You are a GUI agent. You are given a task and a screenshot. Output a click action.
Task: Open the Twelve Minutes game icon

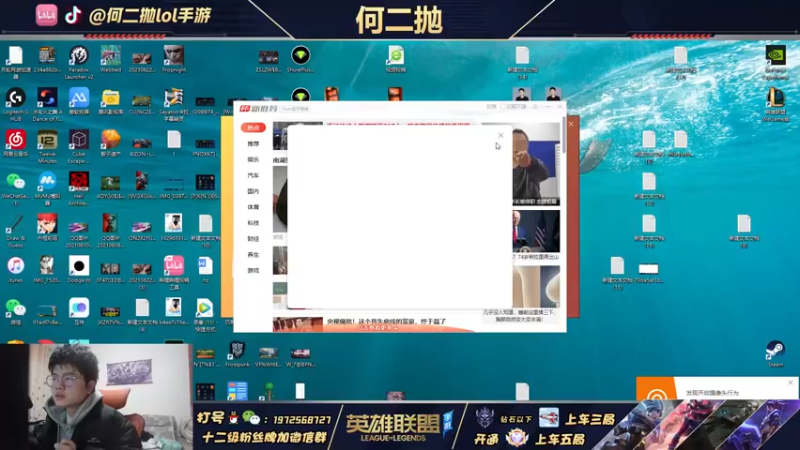click(x=47, y=139)
